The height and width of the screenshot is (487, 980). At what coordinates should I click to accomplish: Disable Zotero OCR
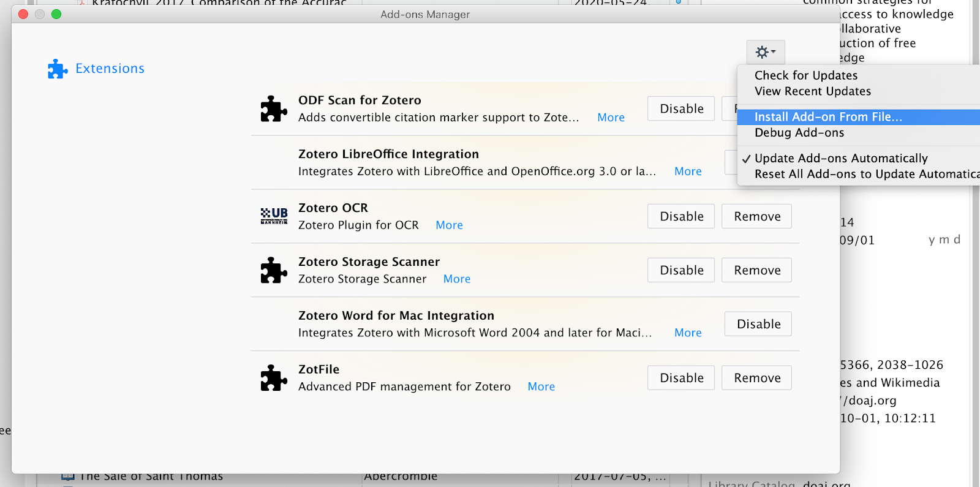point(681,216)
